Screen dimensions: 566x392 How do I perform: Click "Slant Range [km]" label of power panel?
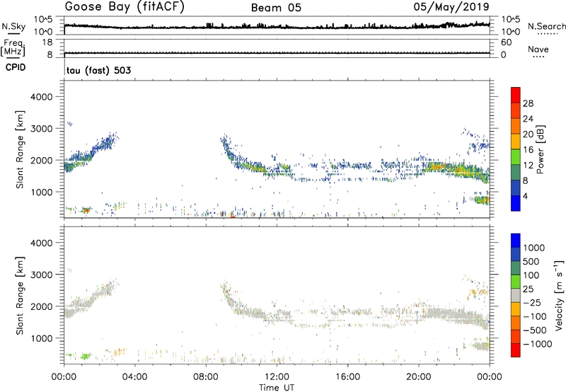tap(20, 149)
